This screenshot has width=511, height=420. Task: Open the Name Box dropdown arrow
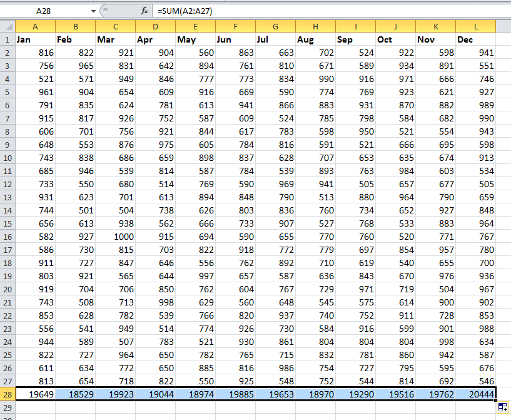[x=93, y=11]
